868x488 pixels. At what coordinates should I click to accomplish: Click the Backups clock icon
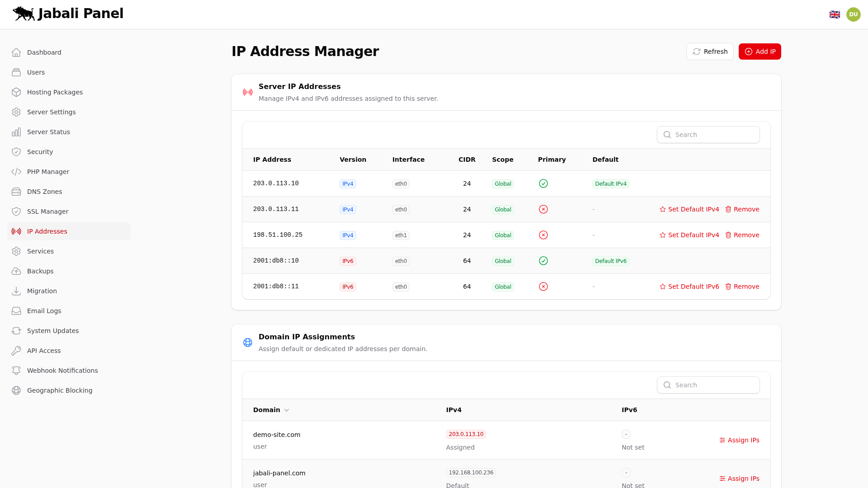tap(16, 271)
